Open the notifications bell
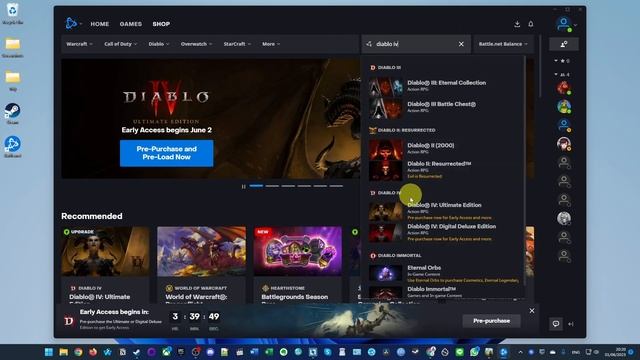This screenshot has width=640, height=360. click(531, 24)
